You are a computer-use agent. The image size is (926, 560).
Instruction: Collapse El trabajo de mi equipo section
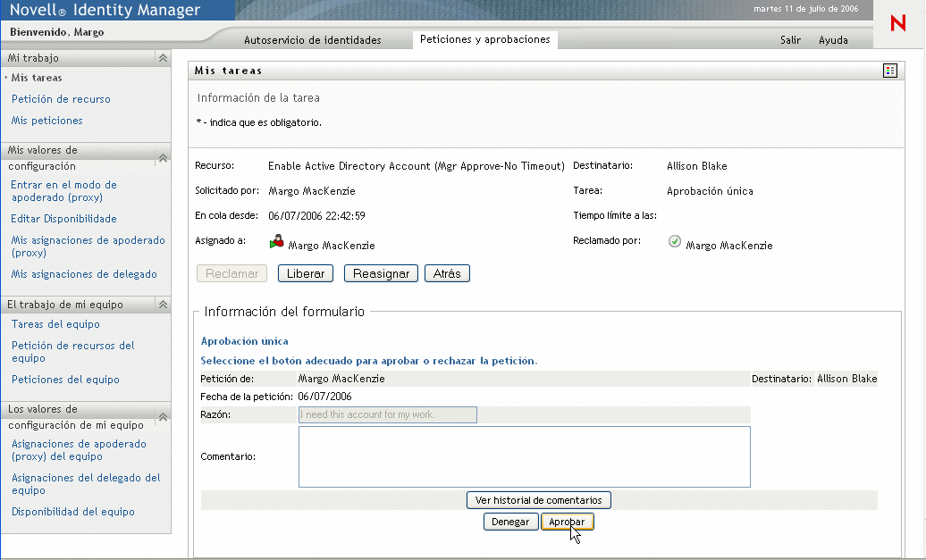(163, 305)
